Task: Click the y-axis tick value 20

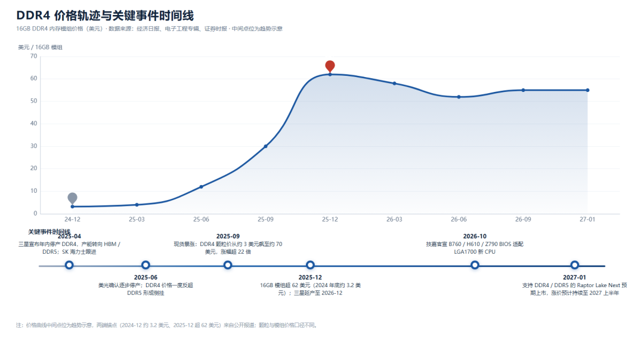Action: point(33,168)
